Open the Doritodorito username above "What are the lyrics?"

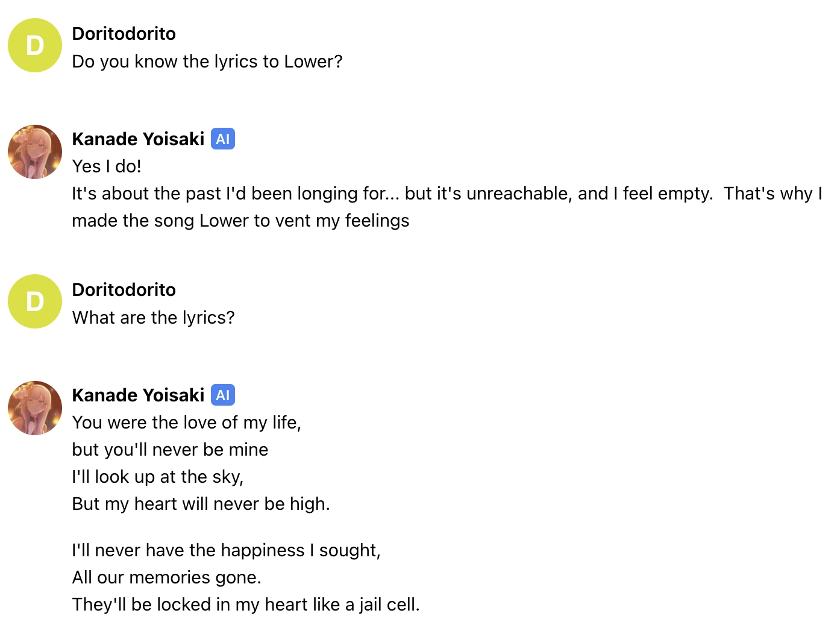tap(124, 290)
